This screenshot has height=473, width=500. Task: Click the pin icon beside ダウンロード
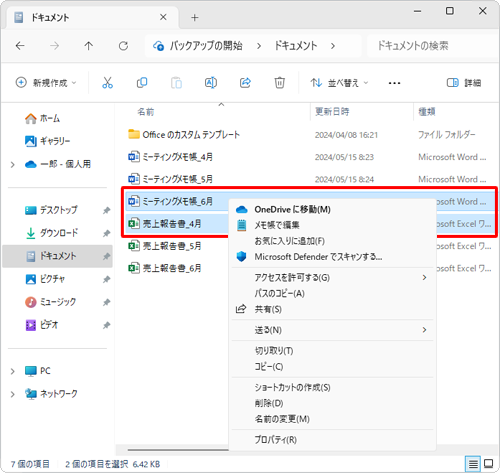[106, 233]
